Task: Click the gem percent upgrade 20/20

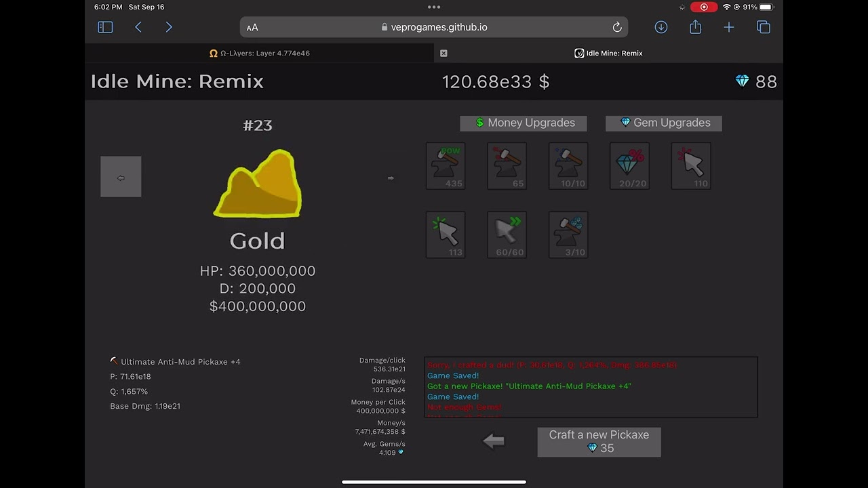Action: (629, 166)
